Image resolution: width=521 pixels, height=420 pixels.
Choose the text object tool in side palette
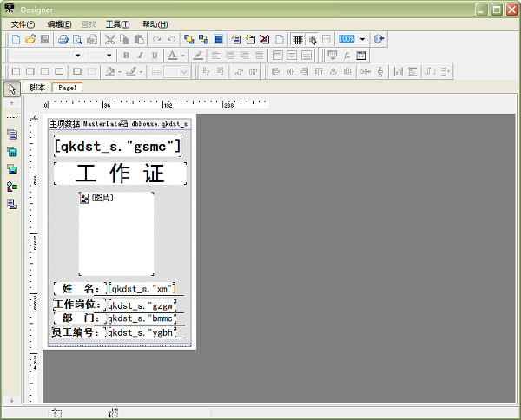point(12,135)
